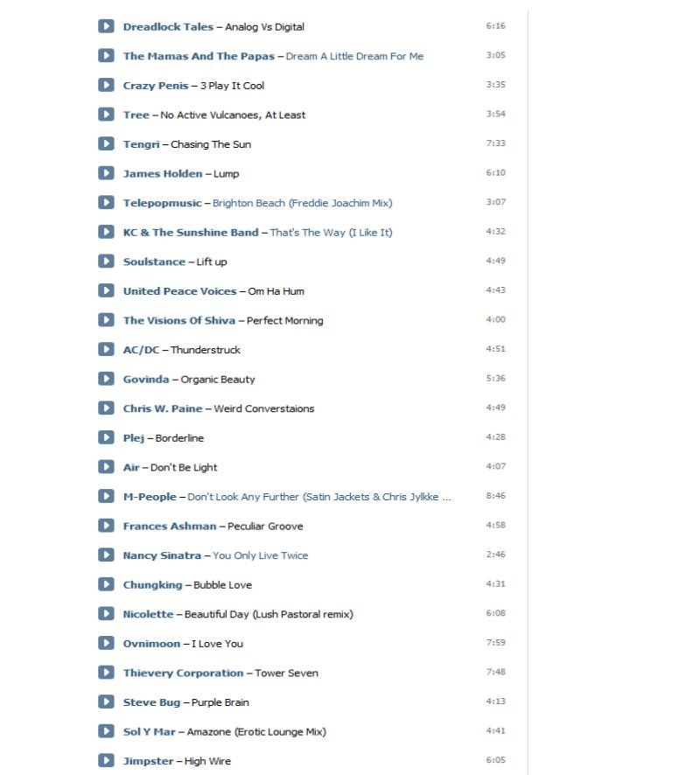Viewport: 700px width, 775px height.
Task: Open artist KC & The Sunshine Band
Action: (191, 233)
